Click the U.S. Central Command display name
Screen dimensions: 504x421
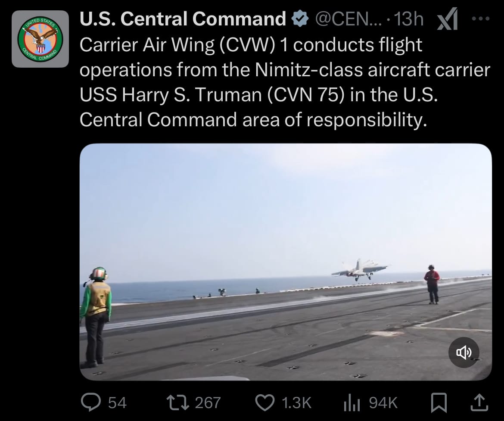click(x=183, y=19)
